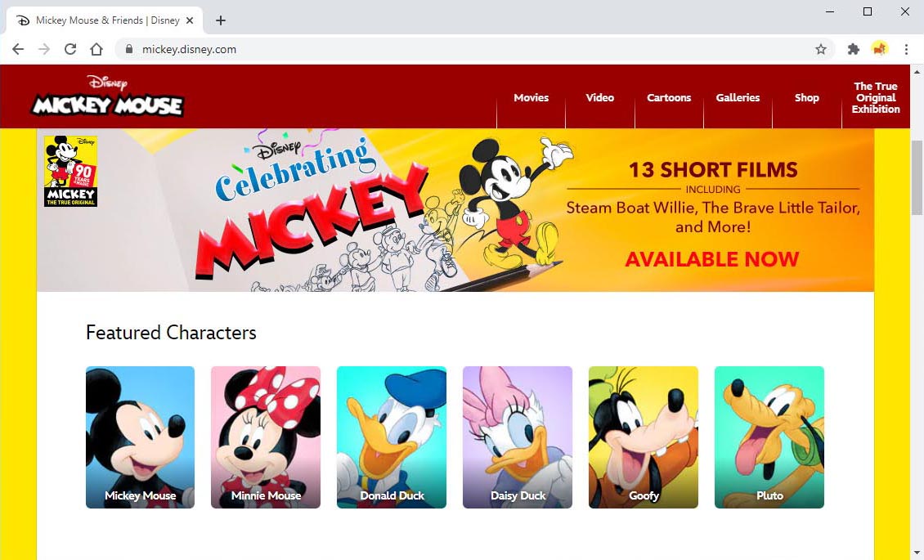
Task: Reload the page with refresh icon
Action: click(x=70, y=50)
